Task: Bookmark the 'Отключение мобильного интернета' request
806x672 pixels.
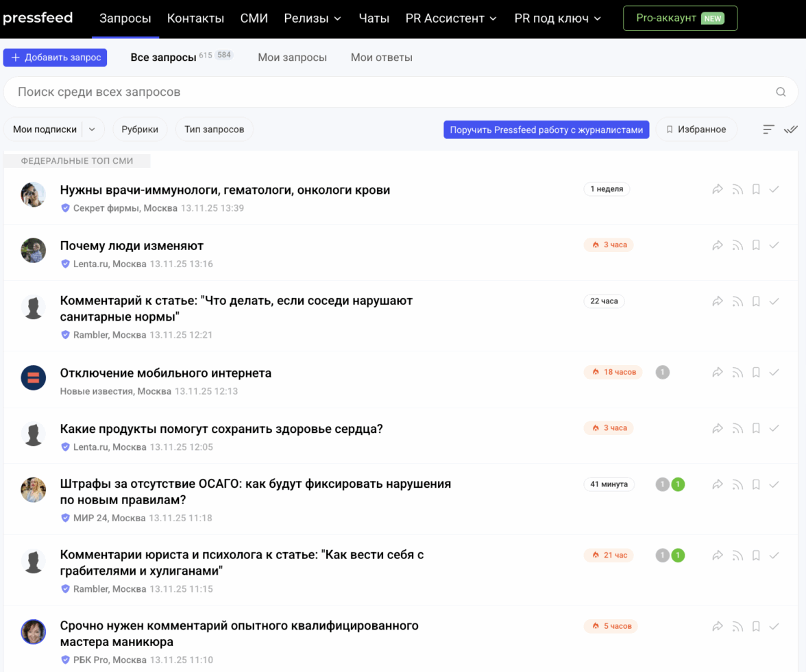Action: 756,373
